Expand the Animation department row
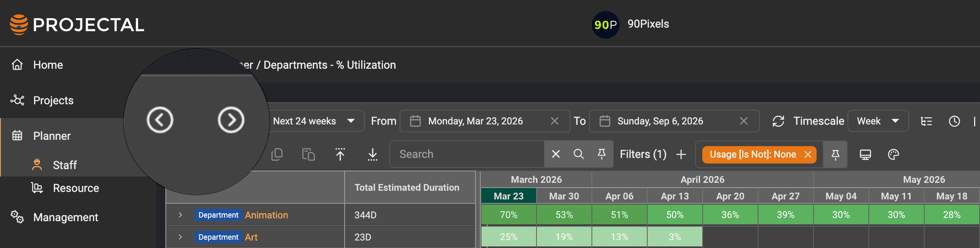The width and height of the screenshot is (980, 248). click(x=180, y=215)
